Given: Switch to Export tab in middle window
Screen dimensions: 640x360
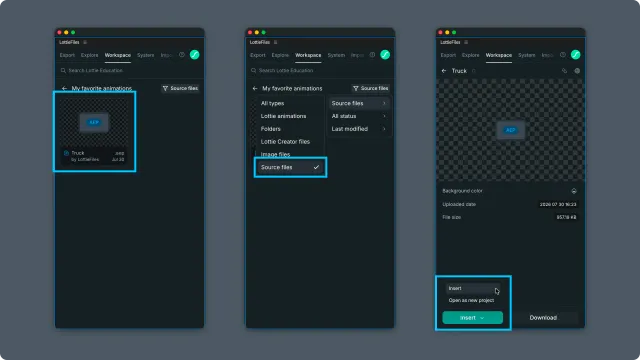Looking at the screenshot, I should pyautogui.click(x=258, y=55).
